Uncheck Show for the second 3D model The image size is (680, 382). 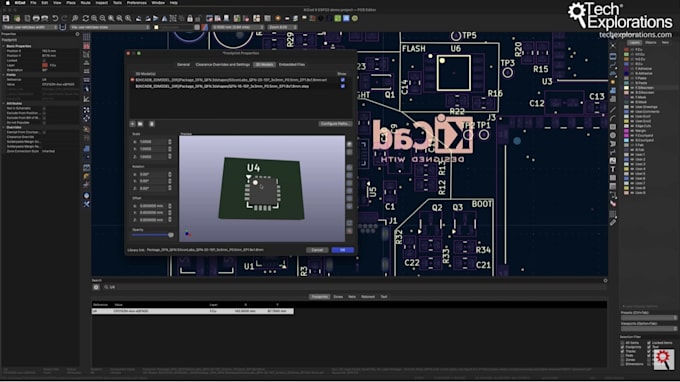[343, 86]
